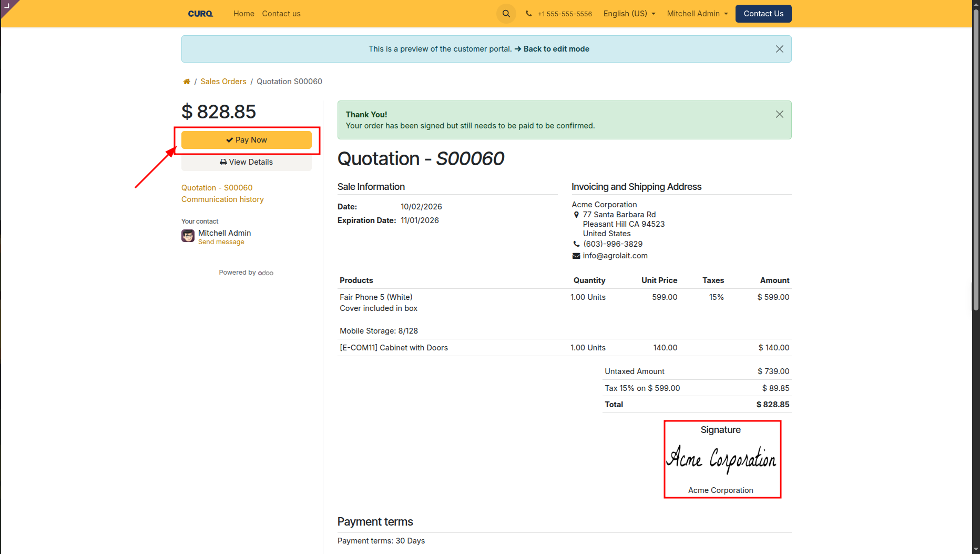
Task: Click Back to edit mode link
Action: pos(552,49)
